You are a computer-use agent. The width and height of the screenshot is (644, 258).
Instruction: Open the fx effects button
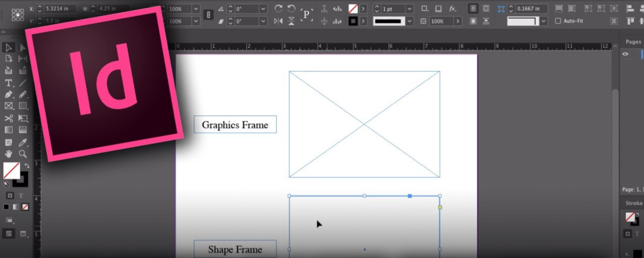coord(453,8)
